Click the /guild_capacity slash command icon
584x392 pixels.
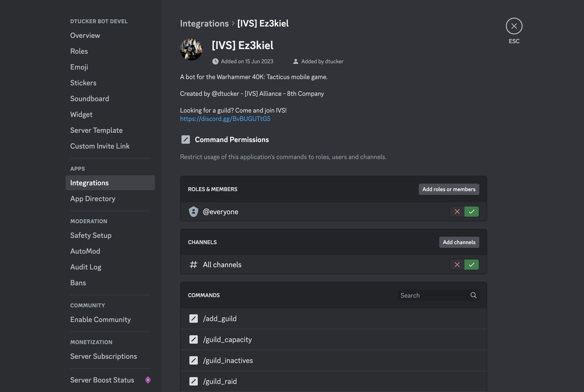[193, 339]
